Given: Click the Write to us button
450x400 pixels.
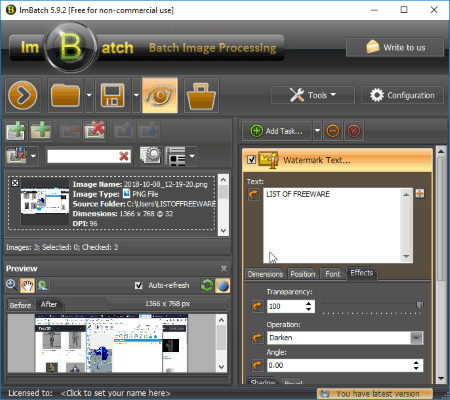Looking at the screenshot, I should 395,48.
